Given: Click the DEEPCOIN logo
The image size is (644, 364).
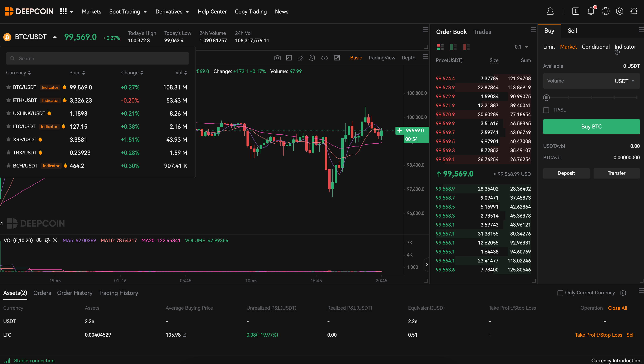Looking at the screenshot, I should tap(29, 11).
